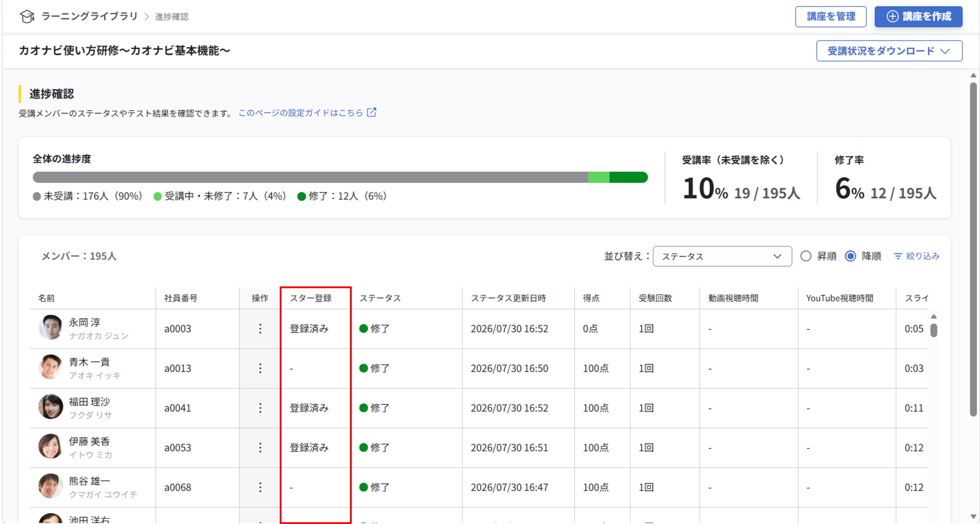Go to ラーニングライブラリ in the breadcrumb
Image resolution: width=980 pixels, height=524 pixels.
click(x=89, y=16)
